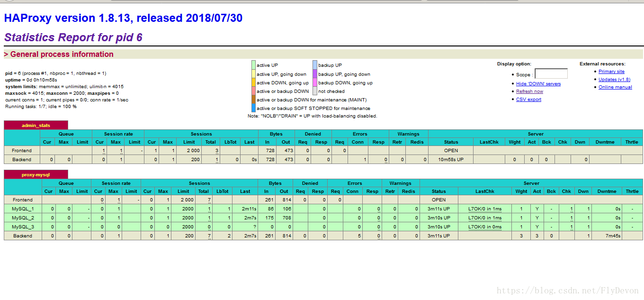Click MySQL_2 'L7OK/0 in 1ms' LastChk cell
Viewport: 644px width, 300px height.
click(485, 218)
